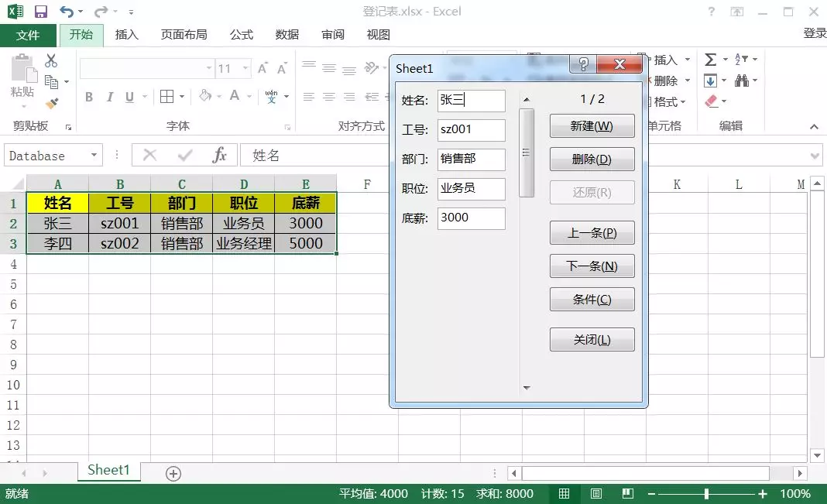This screenshot has height=504, width=827.
Task: Click the Save icon in quick access toolbar
Action: (40, 11)
